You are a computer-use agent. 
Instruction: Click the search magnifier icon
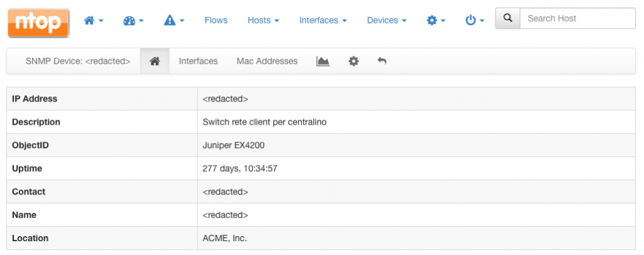click(508, 18)
